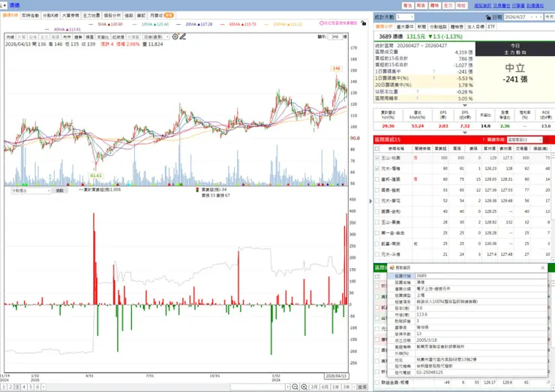Click the lock icon beside the MA legend

point(363,23)
